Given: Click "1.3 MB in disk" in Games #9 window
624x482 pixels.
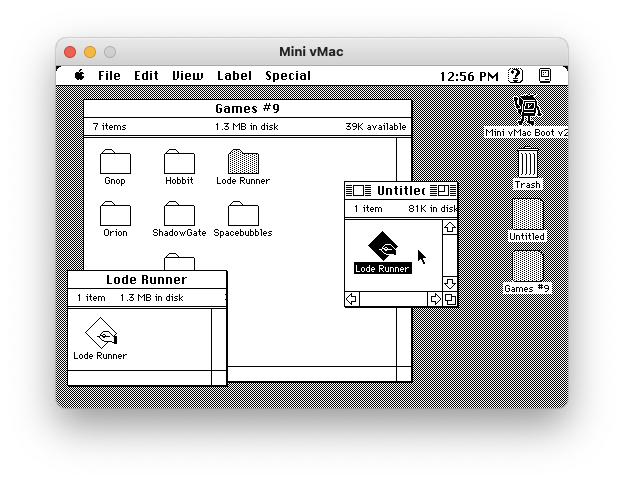Looking at the screenshot, I should [247, 127].
